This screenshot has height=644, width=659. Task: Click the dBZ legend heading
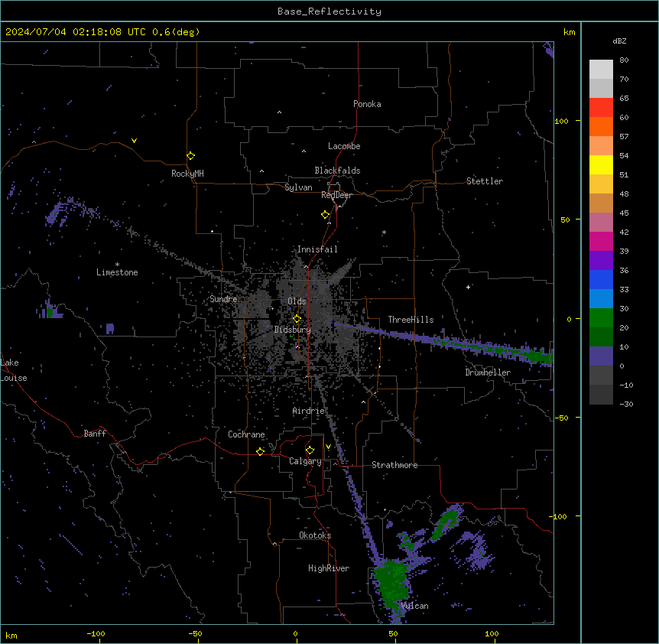click(x=619, y=41)
